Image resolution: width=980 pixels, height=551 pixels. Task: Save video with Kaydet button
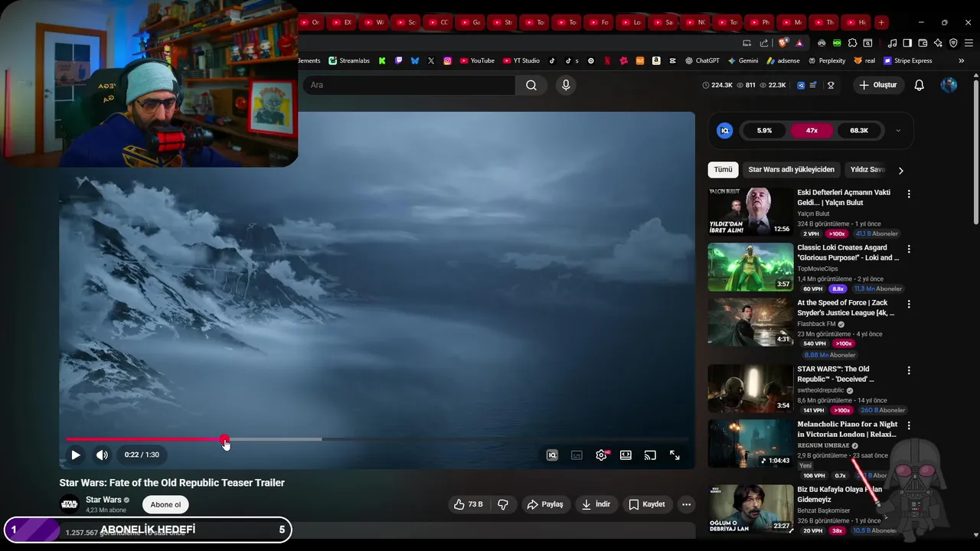(x=647, y=504)
